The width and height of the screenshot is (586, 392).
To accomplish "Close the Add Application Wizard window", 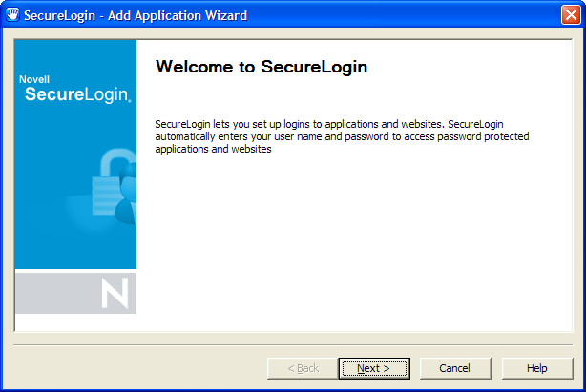I will pyautogui.click(x=571, y=15).
